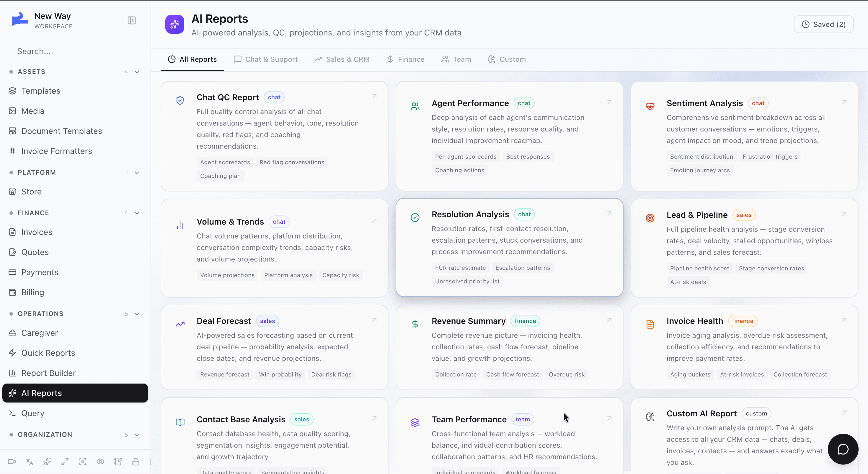The width and height of the screenshot is (868, 474).
Task: Go to Billing
Action: tap(75, 292)
